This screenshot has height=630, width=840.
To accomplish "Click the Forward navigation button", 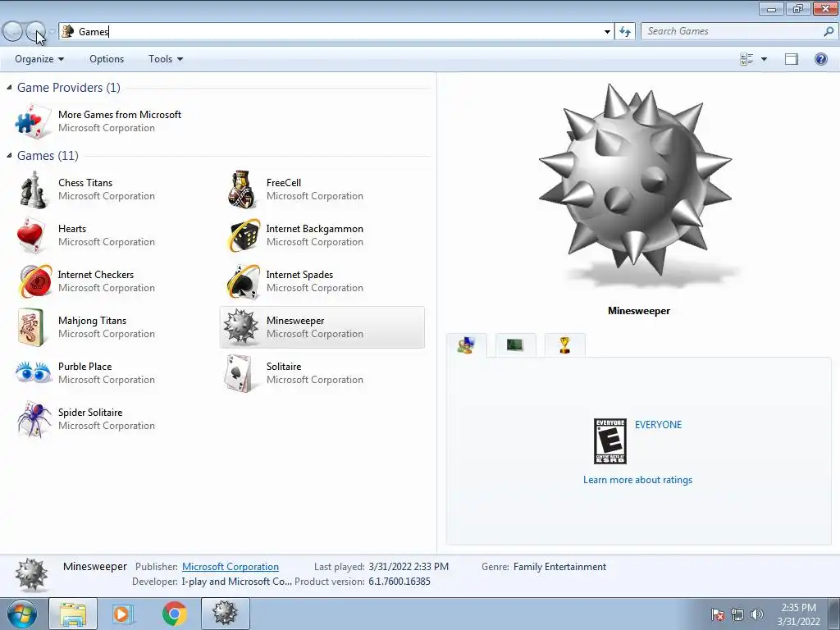I will pos(36,32).
